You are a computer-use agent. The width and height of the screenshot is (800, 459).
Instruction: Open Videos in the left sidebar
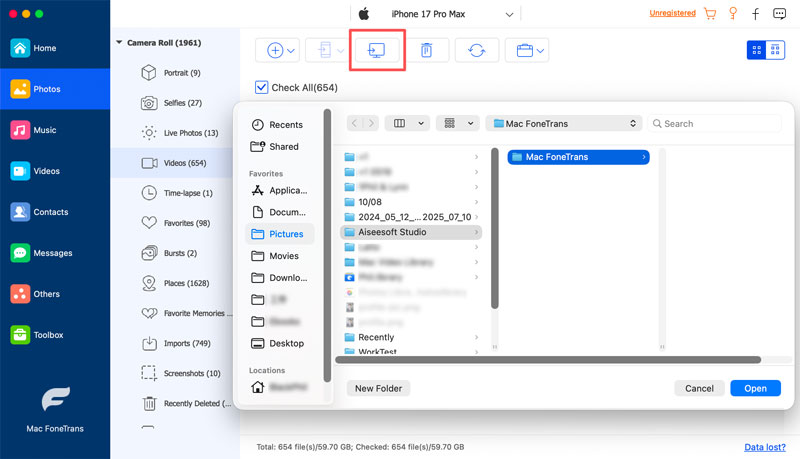coord(55,171)
